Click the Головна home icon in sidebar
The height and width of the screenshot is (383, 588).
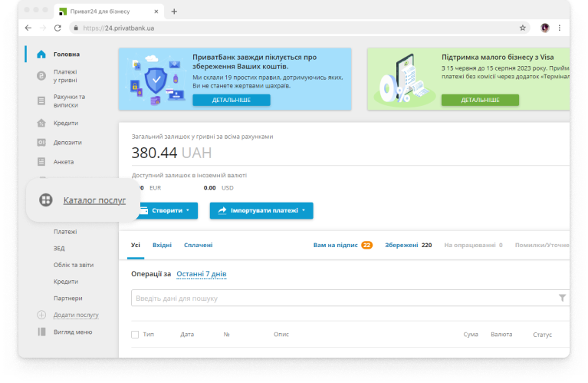41,54
